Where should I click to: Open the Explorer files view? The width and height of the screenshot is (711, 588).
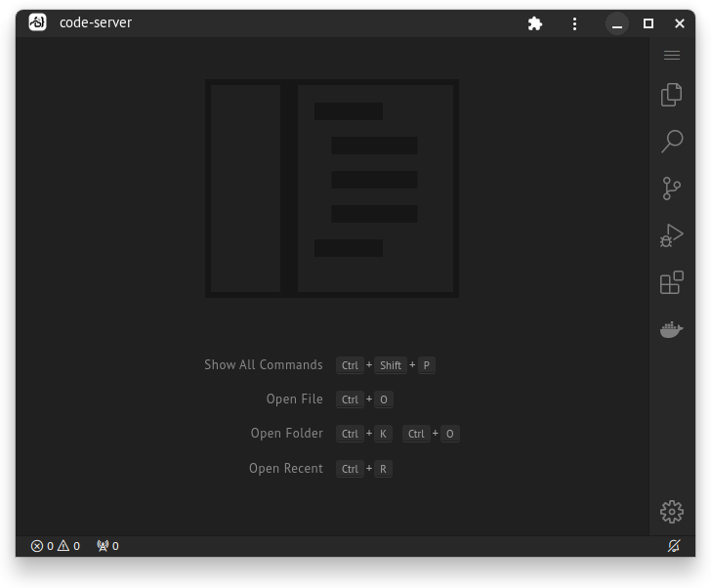672,95
